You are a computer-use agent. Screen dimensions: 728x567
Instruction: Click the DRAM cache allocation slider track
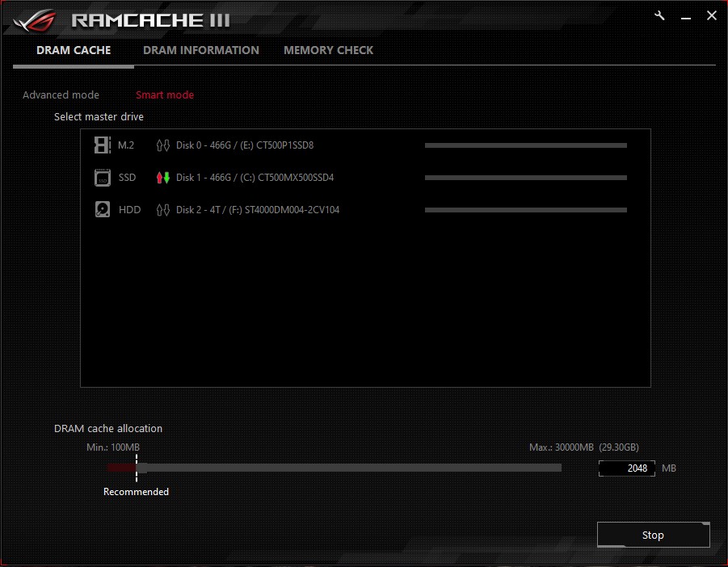pyautogui.click(x=335, y=468)
